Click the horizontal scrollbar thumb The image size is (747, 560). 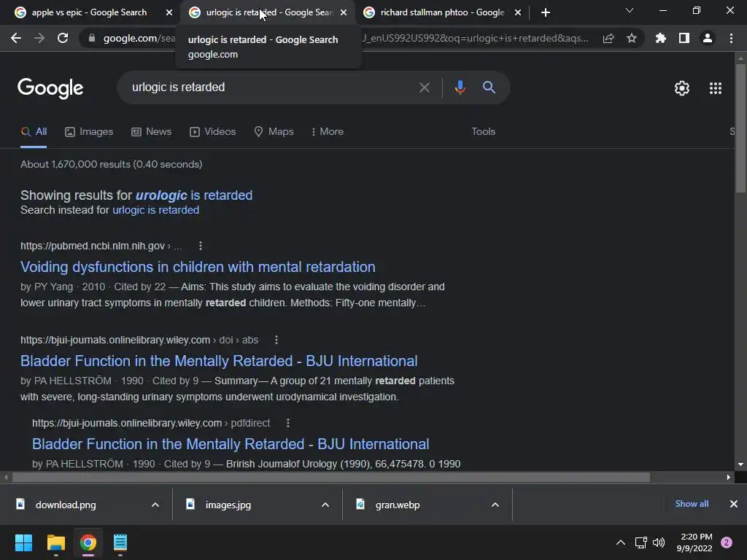pos(331,477)
